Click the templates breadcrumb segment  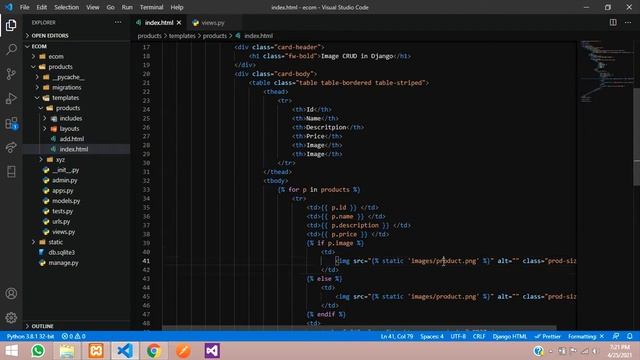pyautogui.click(x=182, y=36)
